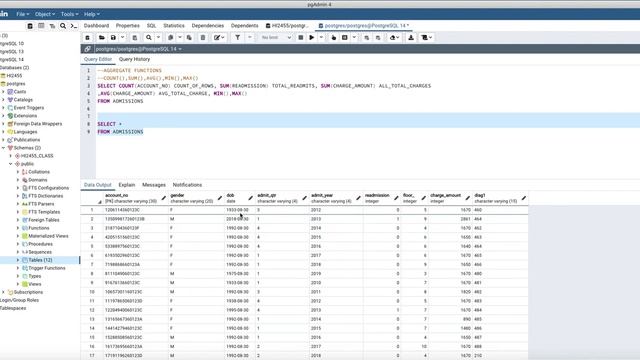640x360 pixels.
Task: Click the account_no column header
Action: 135,198
